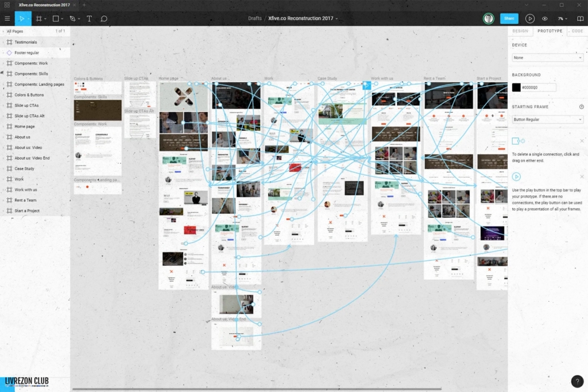Switch to the Prototype tab
This screenshot has height=392, width=588.
pos(550,31)
